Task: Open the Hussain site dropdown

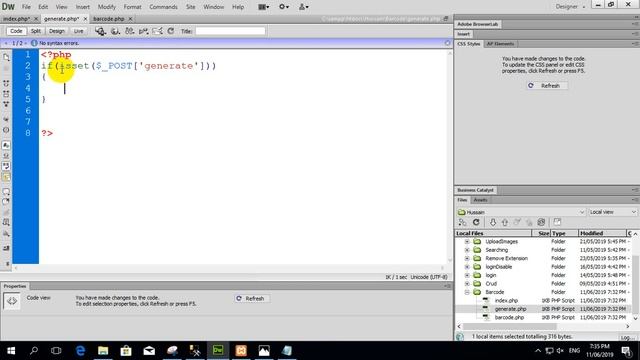Action: (521, 212)
